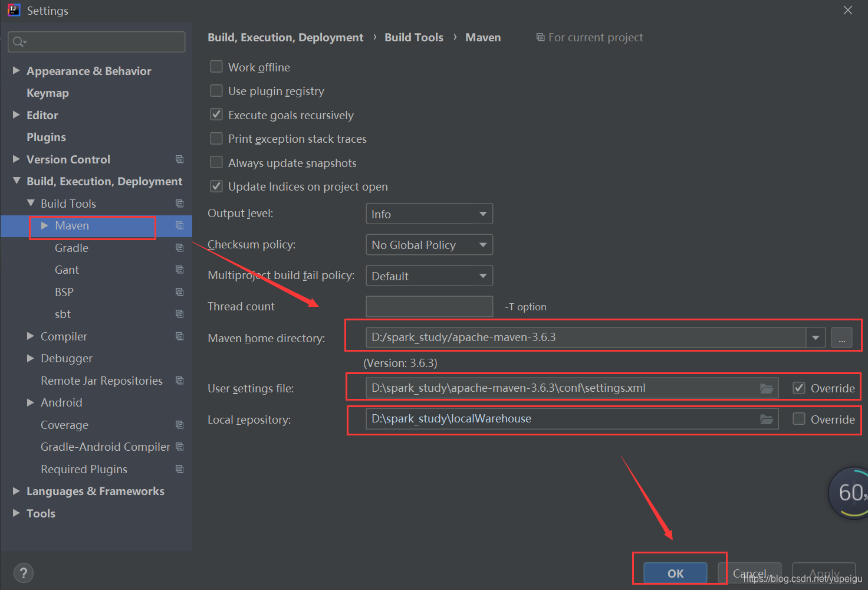Image resolution: width=868 pixels, height=590 pixels.
Task: Click the Apply button
Action: 824,573
